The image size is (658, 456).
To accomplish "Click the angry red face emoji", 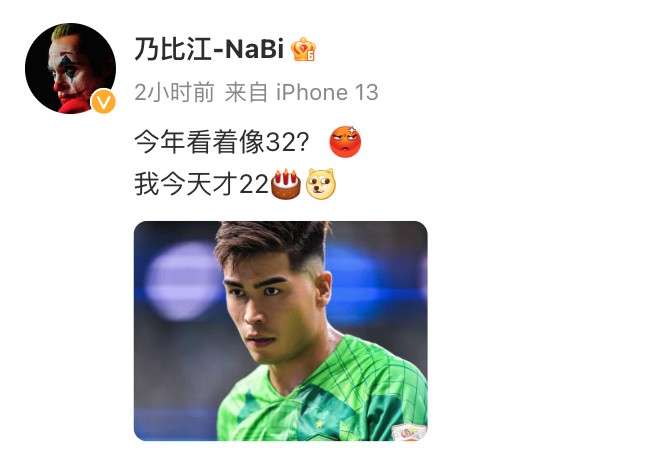I will [345, 142].
